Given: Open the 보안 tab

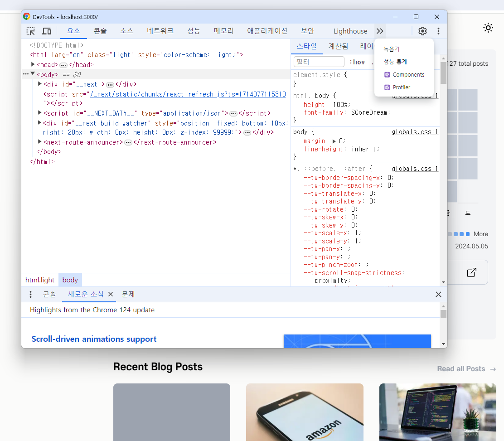Looking at the screenshot, I should click(307, 31).
